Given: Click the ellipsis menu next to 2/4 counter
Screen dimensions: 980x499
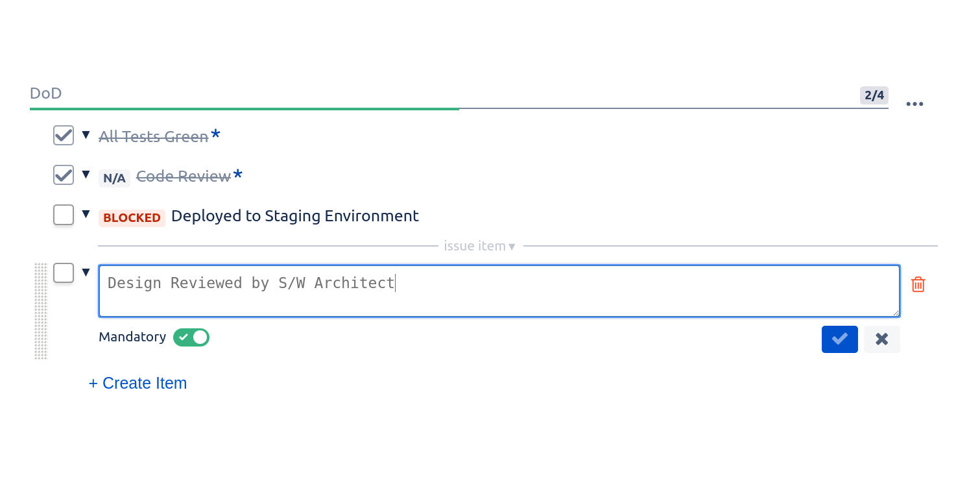Looking at the screenshot, I should [914, 104].
